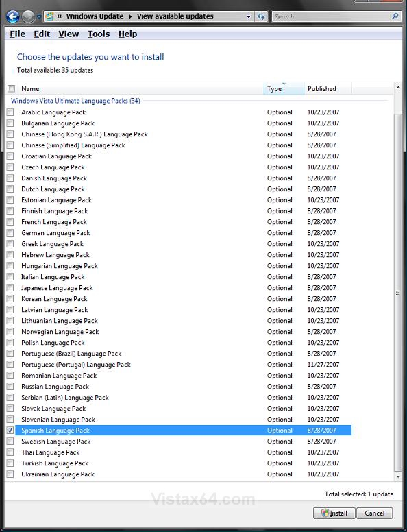Click the greyed Forward arrow button
Screen dimensions: 407x532
tap(29, 16)
